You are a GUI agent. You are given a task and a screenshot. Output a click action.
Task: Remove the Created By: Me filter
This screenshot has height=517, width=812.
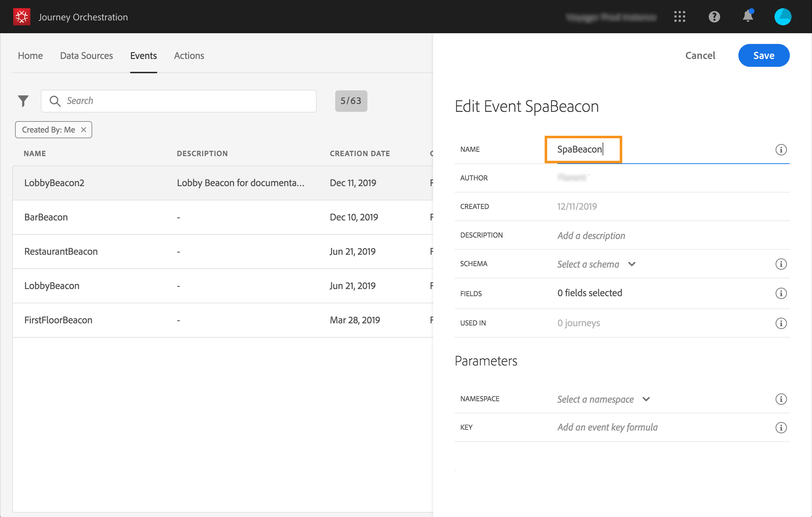(x=84, y=130)
